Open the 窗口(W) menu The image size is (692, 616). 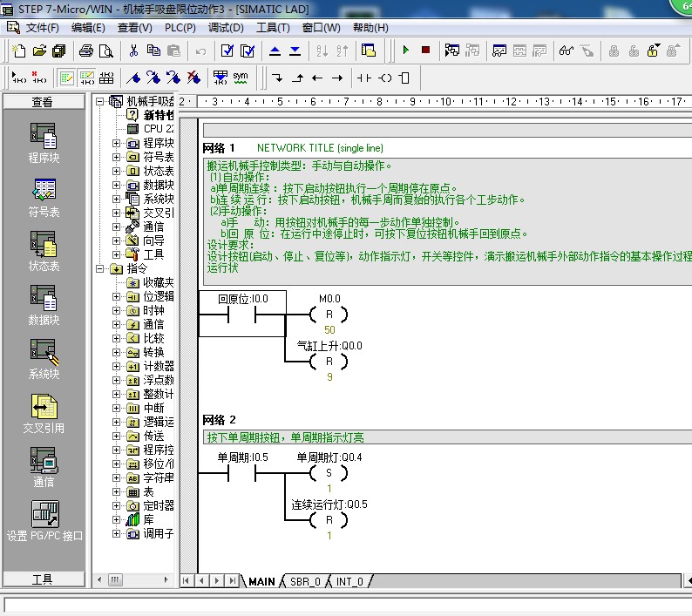coord(322,28)
